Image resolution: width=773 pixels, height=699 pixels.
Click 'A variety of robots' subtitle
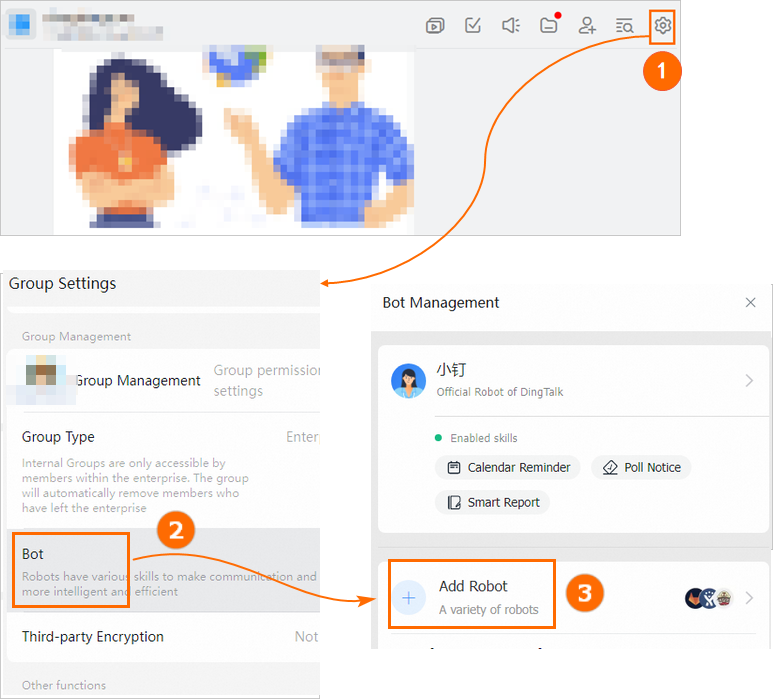coord(489,610)
